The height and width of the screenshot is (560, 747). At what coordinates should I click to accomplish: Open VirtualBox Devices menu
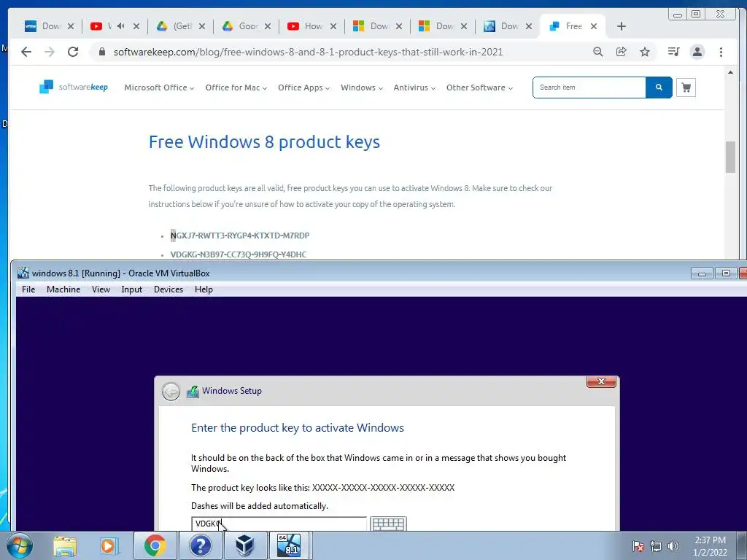pyautogui.click(x=169, y=289)
